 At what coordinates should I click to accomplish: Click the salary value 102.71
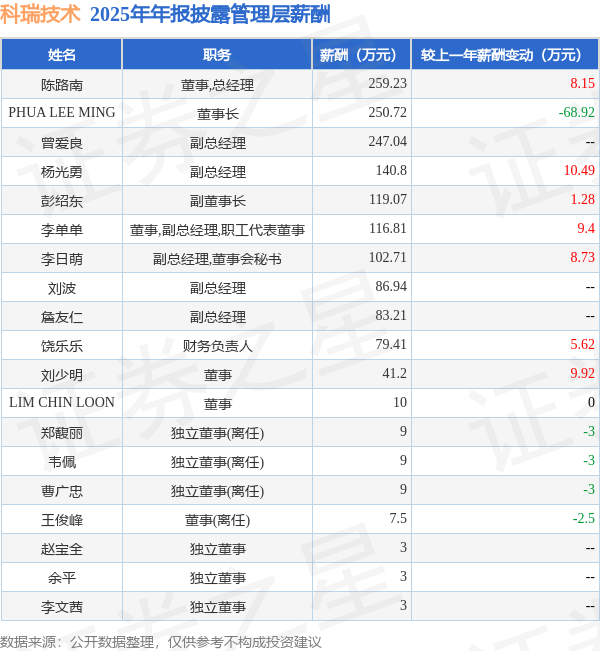(387, 257)
